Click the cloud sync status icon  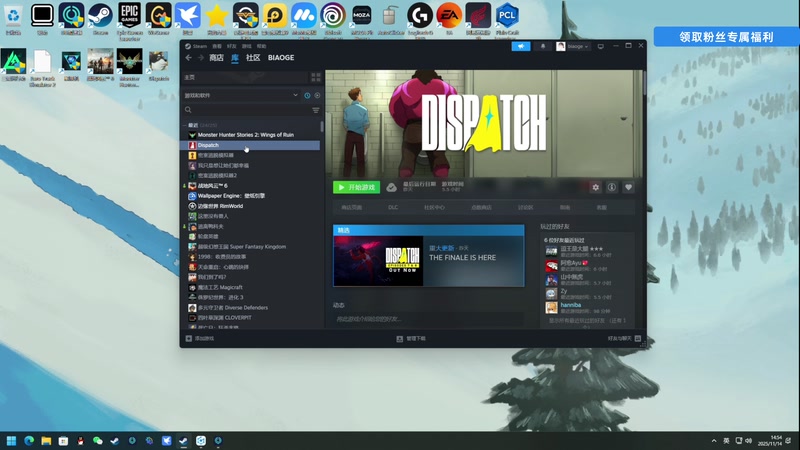[x=391, y=188]
